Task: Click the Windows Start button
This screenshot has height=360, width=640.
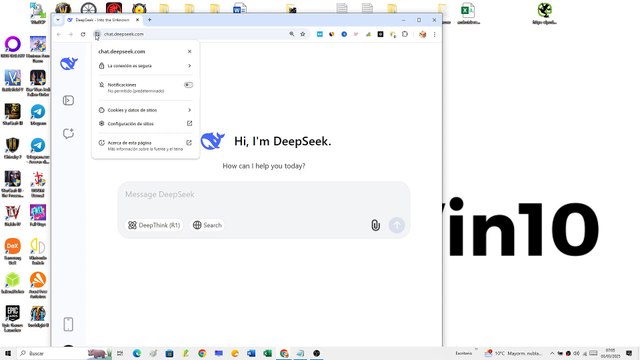Action: (8, 353)
